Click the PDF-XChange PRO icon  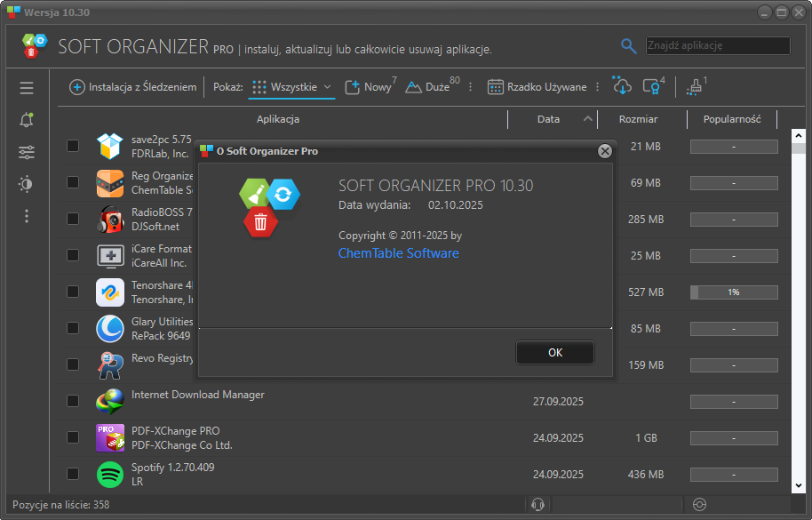coord(110,437)
